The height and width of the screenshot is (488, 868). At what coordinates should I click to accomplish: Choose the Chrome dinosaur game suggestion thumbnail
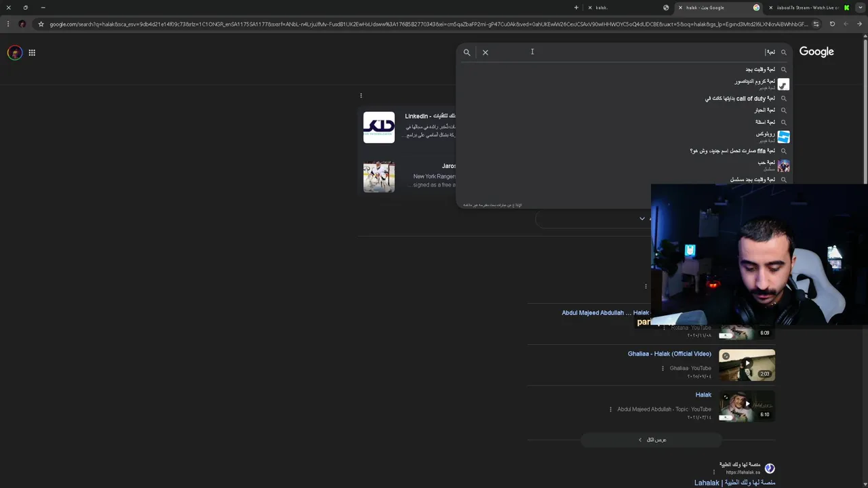[x=783, y=84]
